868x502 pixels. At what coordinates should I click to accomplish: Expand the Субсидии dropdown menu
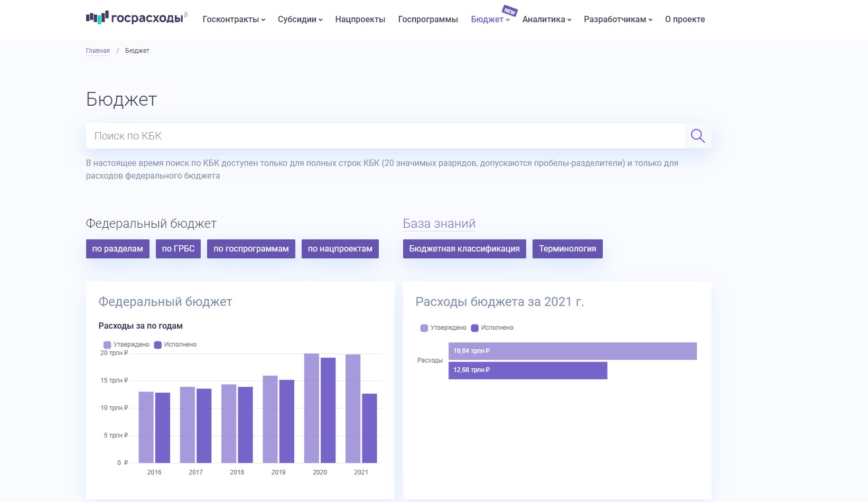click(x=300, y=19)
